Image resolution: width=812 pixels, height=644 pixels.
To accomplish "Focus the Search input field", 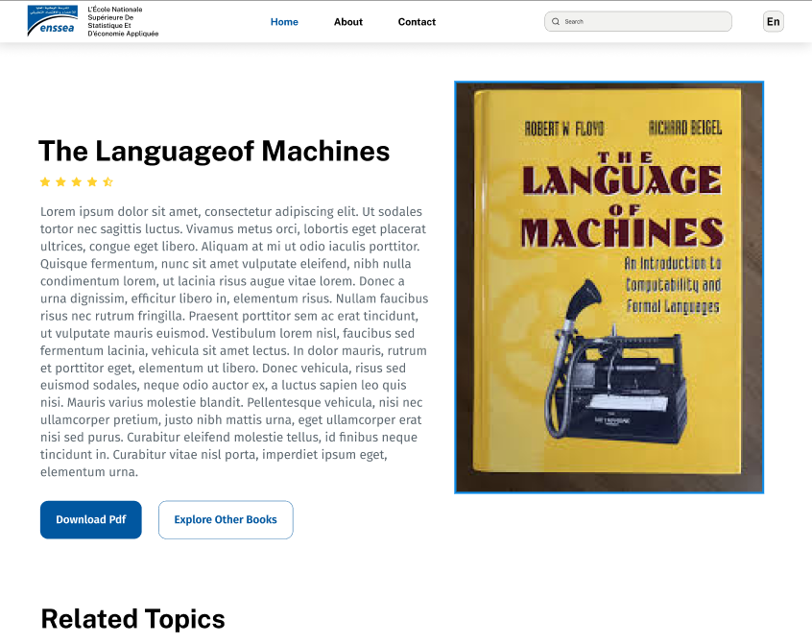I will point(643,21).
